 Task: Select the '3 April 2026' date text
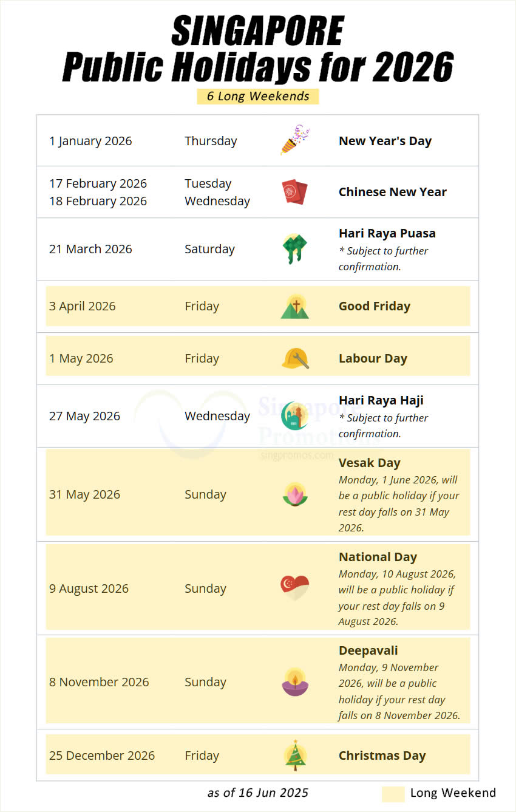[x=83, y=306]
